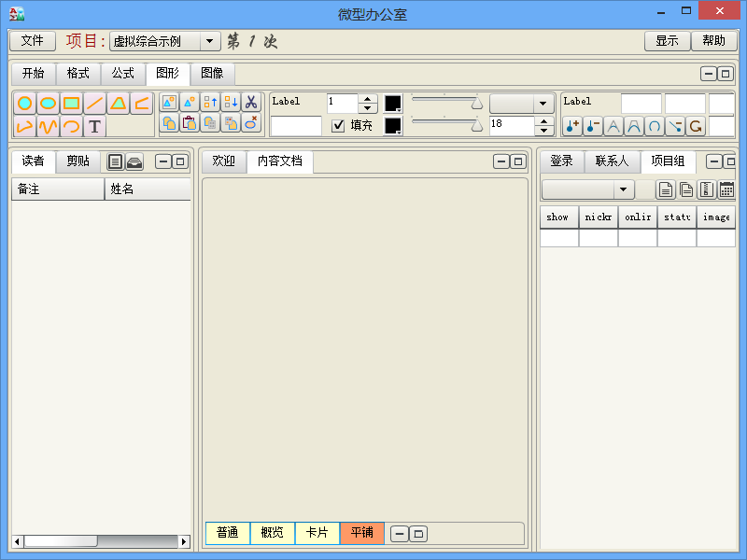Click the copy shape icon
This screenshot has height=560, width=747.
click(169, 123)
